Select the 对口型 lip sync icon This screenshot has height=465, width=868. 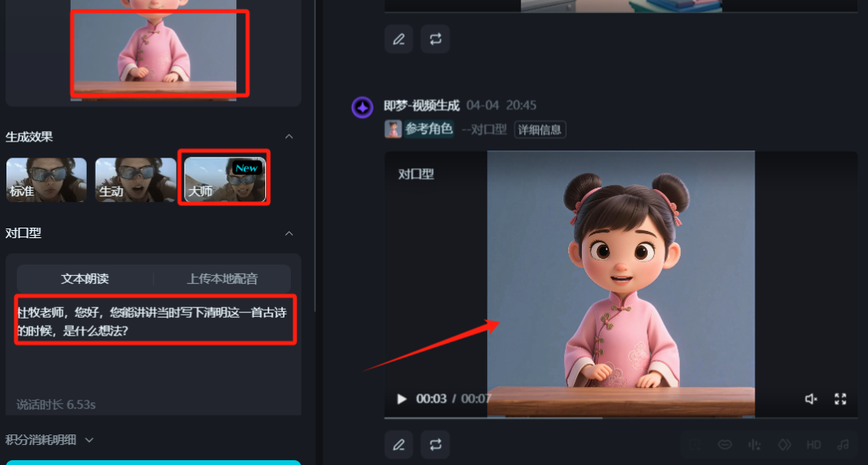724,444
